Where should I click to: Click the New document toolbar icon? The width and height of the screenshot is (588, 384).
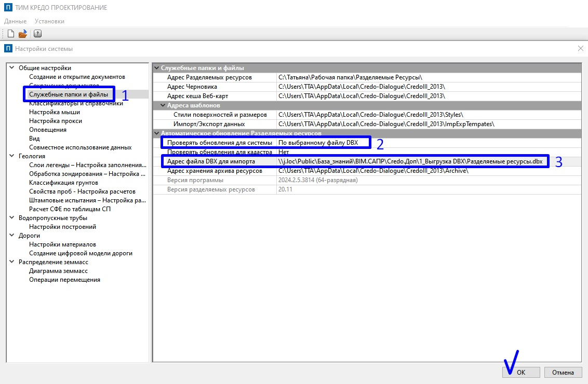pos(10,34)
